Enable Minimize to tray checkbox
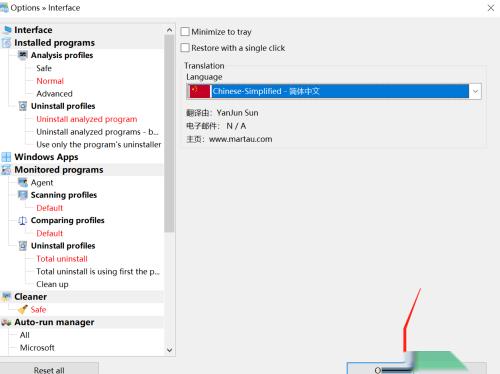The height and width of the screenshot is (374, 500). [x=185, y=32]
